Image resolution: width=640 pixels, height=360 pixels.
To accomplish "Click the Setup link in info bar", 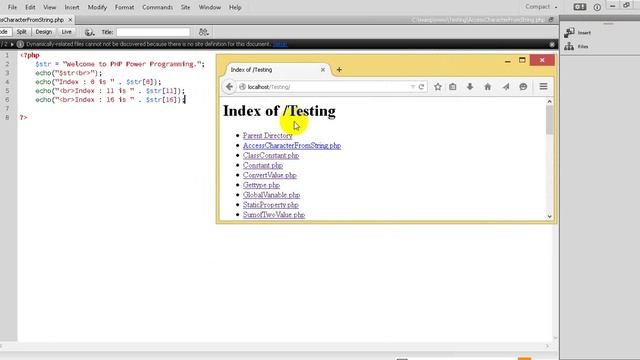I will pyautogui.click(x=280, y=44).
